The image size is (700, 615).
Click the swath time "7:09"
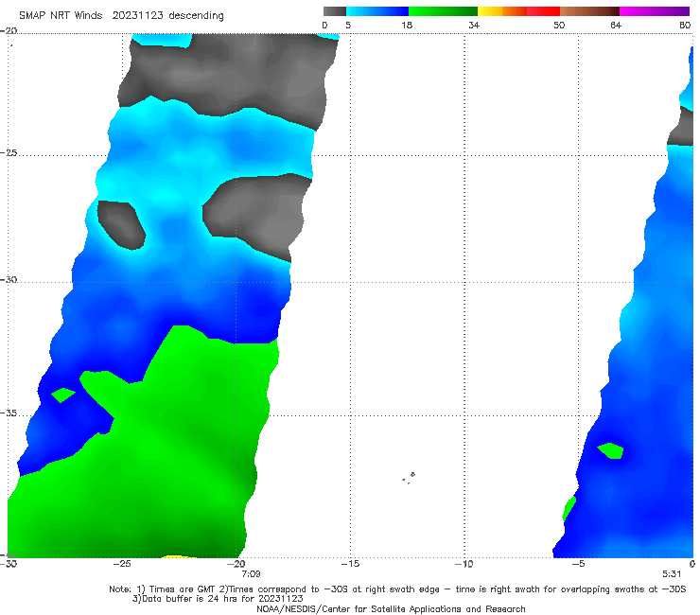coord(251,574)
